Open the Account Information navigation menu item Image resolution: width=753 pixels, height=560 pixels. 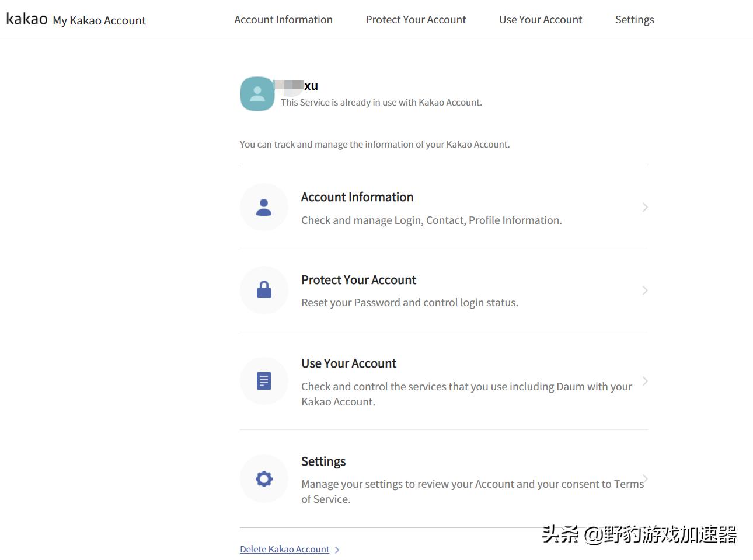tap(283, 19)
